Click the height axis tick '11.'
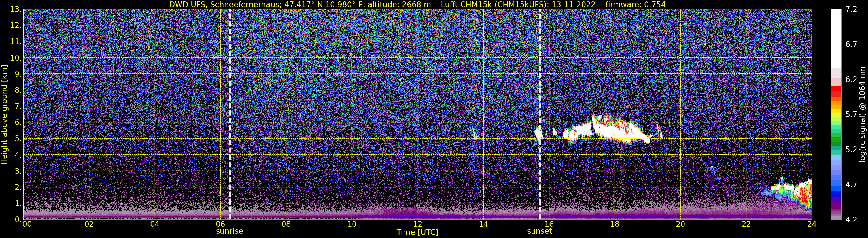Viewport: 868px width, 238px height. point(16,42)
